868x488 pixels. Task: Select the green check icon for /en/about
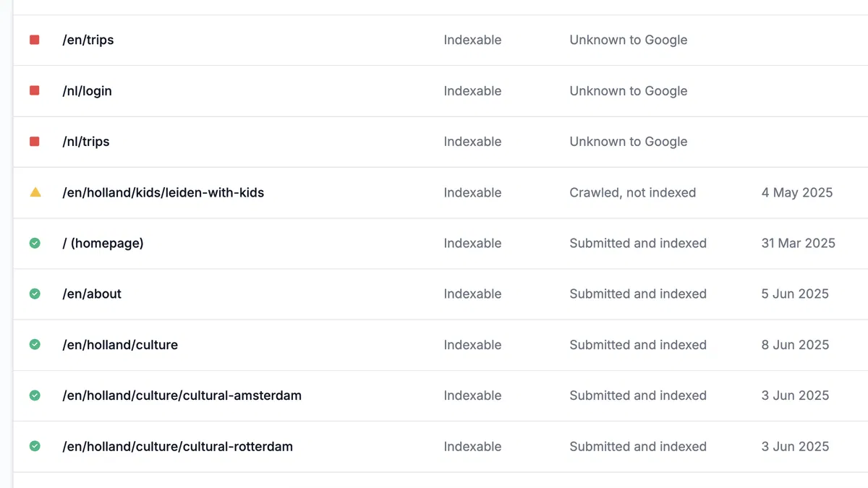[x=35, y=294]
